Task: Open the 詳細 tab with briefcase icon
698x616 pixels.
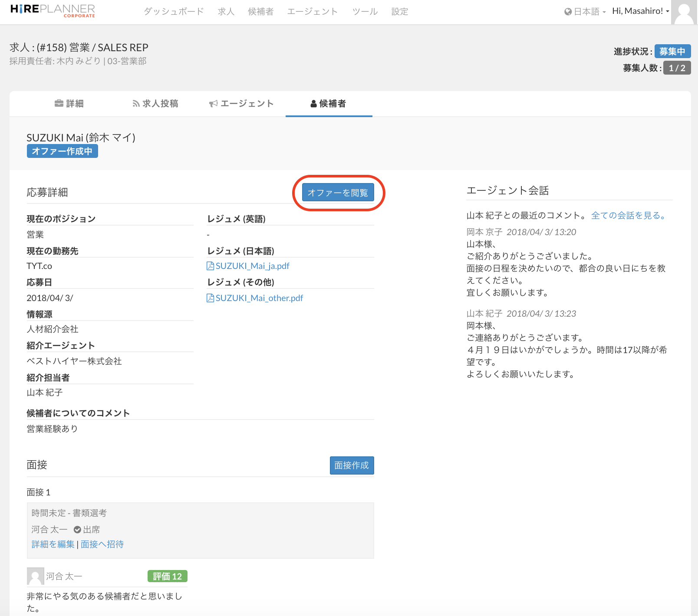Action: click(69, 104)
